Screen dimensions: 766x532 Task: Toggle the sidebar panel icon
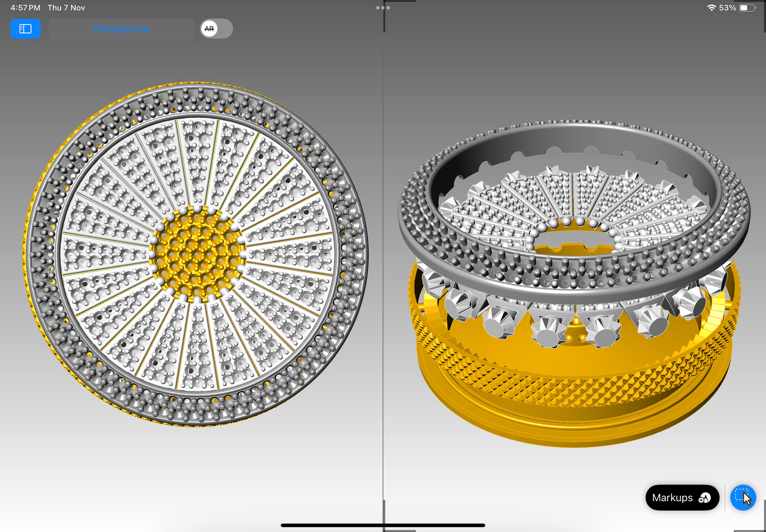coord(25,29)
